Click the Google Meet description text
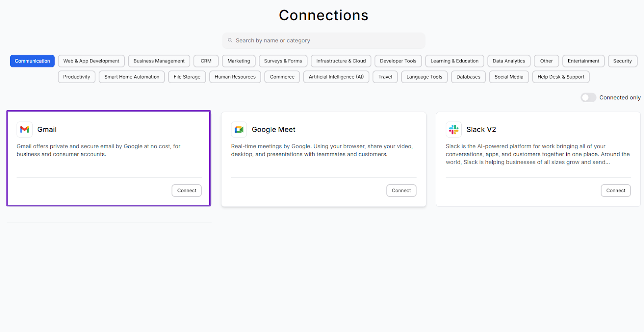644x332 pixels. pos(322,150)
